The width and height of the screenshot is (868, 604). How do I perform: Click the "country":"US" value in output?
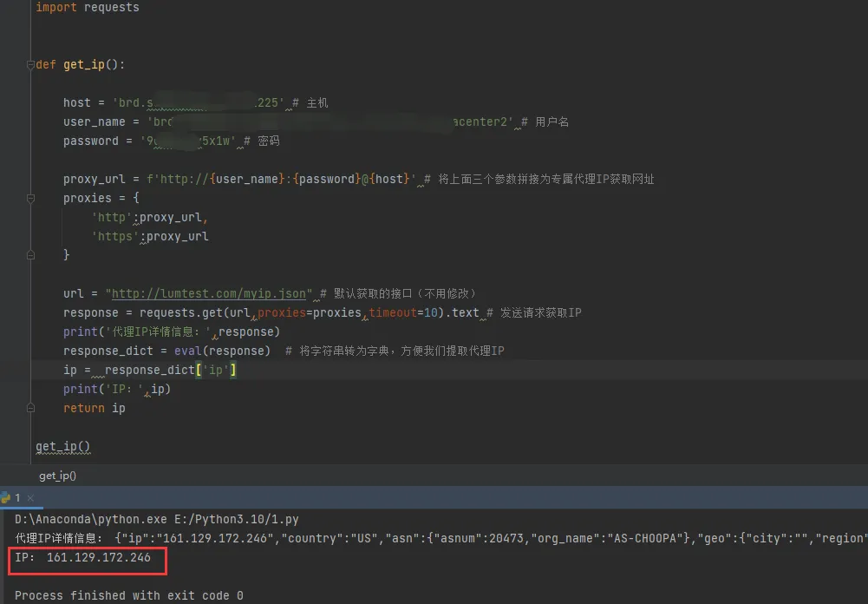[330, 538]
